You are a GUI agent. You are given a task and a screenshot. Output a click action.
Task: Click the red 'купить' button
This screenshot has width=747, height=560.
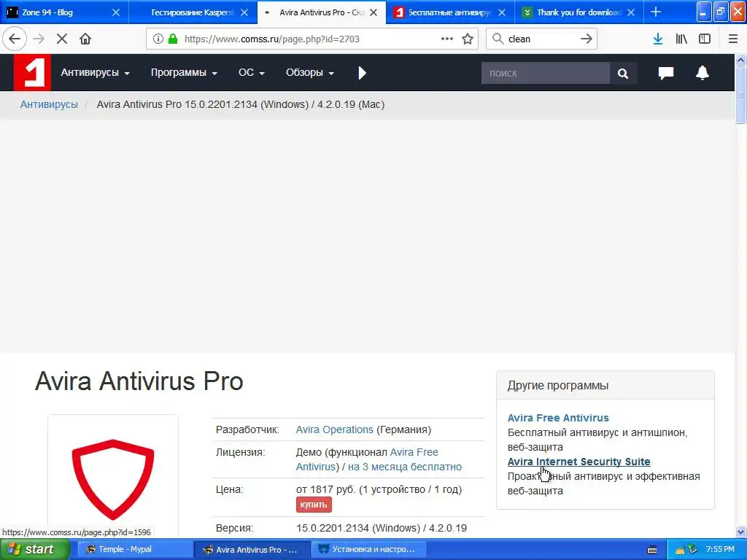(x=314, y=505)
